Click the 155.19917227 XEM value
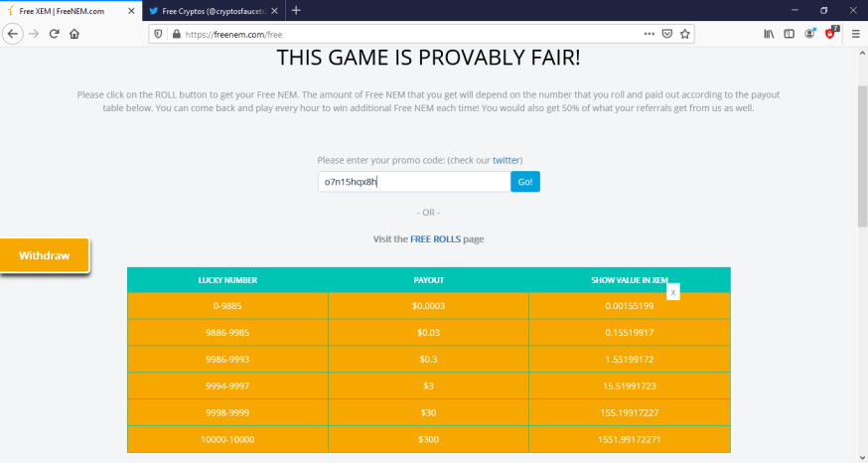The image size is (868, 463). 630,412
